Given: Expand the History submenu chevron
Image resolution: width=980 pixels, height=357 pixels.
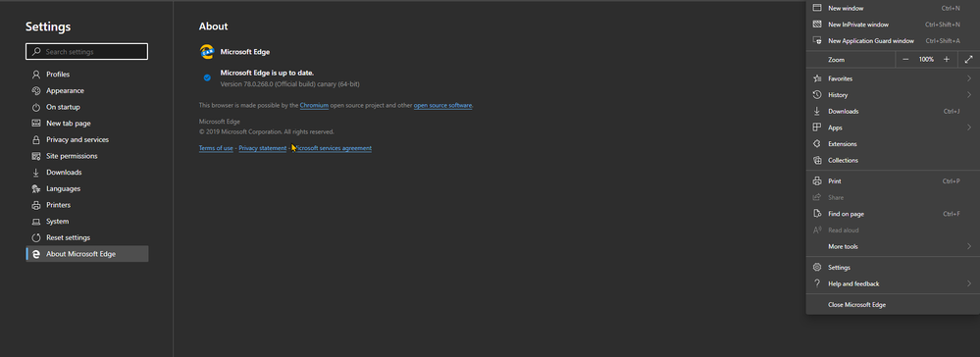Looking at the screenshot, I should [x=969, y=95].
